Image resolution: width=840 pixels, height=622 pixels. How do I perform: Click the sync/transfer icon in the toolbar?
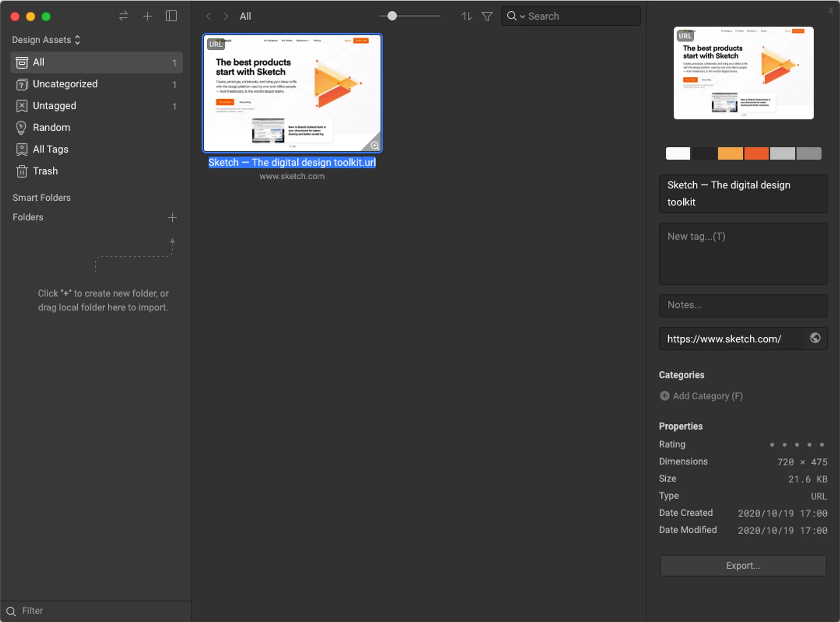pos(123,16)
